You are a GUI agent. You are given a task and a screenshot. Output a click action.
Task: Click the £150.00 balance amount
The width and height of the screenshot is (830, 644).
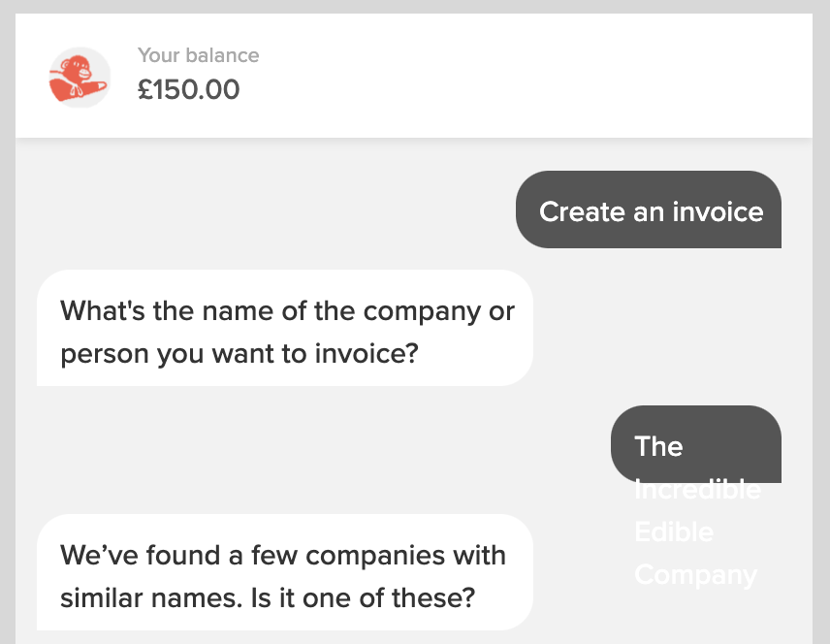(x=188, y=90)
